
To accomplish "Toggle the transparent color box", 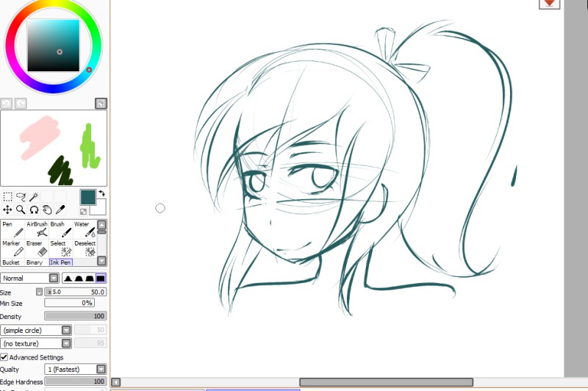I will click(x=83, y=212).
